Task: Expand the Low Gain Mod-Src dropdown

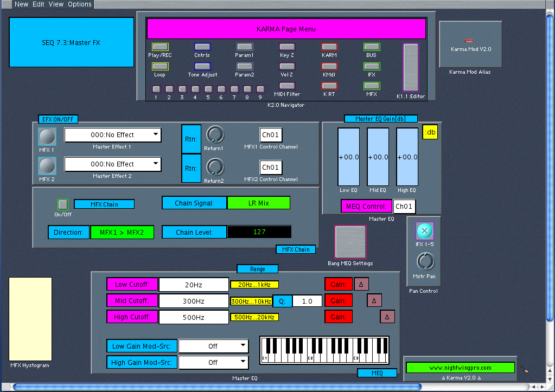Action: [213, 346]
